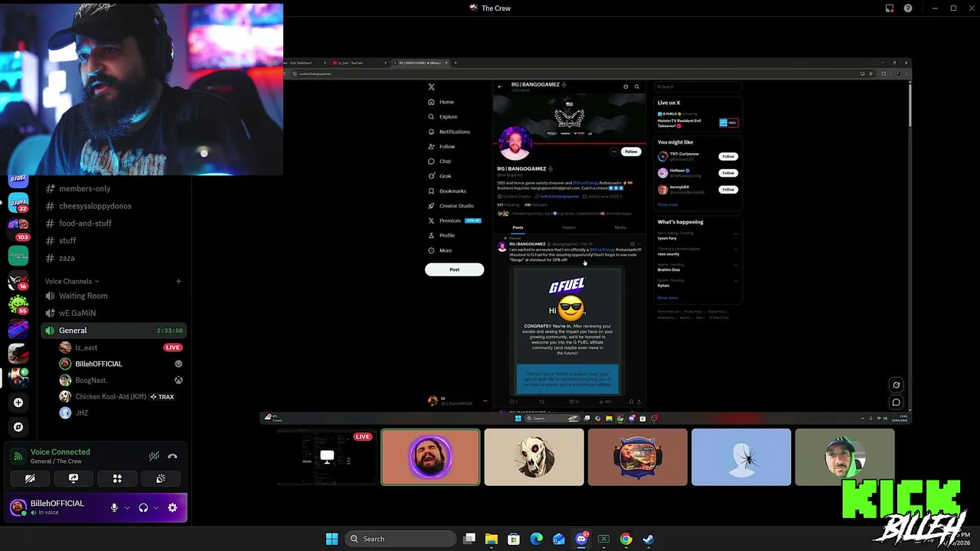The height and width of the screenshot is (551, 980).
Task: Select green cap avatar call tile
Action: 844,457
